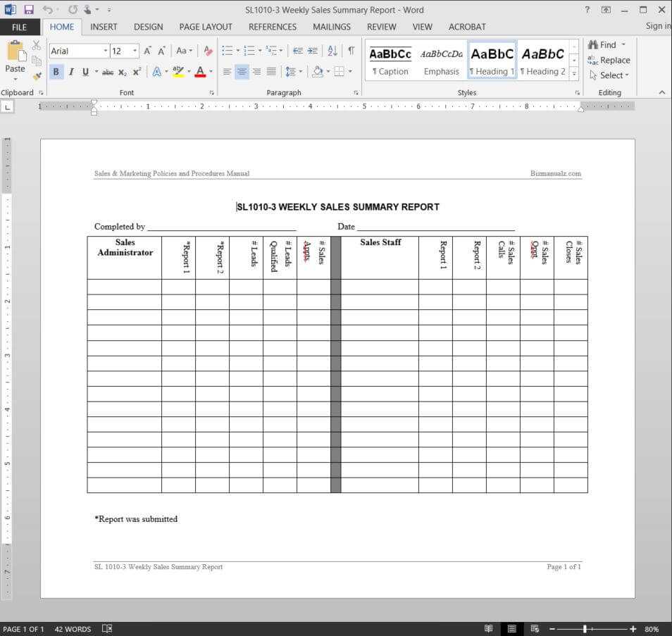This screenshot has width=672, height=636.
Task: Toggle Italic formatting
Action: tap(71, 72)
